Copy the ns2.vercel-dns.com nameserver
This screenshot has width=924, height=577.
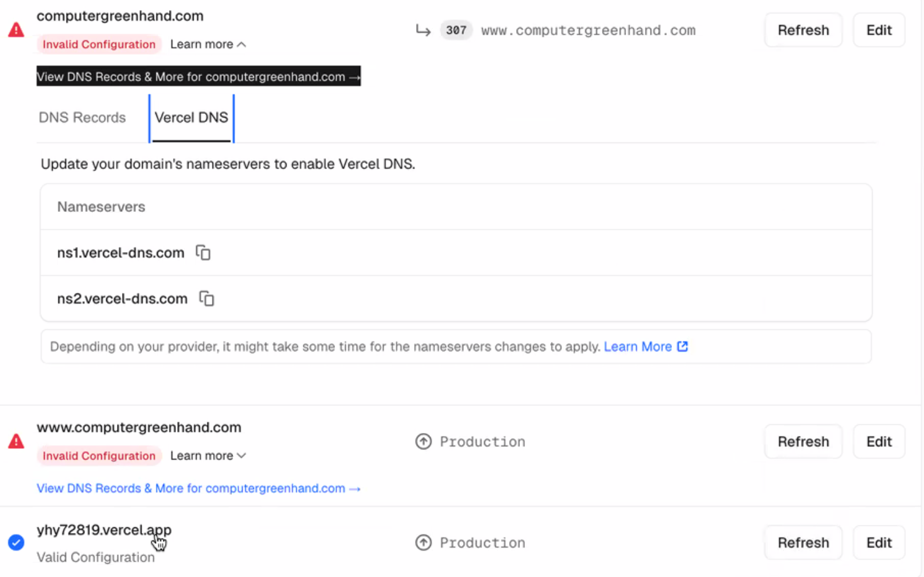tap(207, 299)
